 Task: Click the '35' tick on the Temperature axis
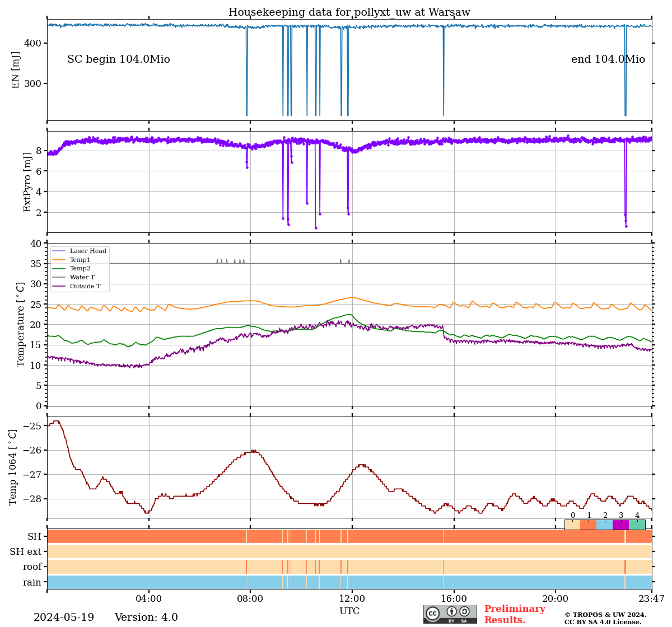36,264
